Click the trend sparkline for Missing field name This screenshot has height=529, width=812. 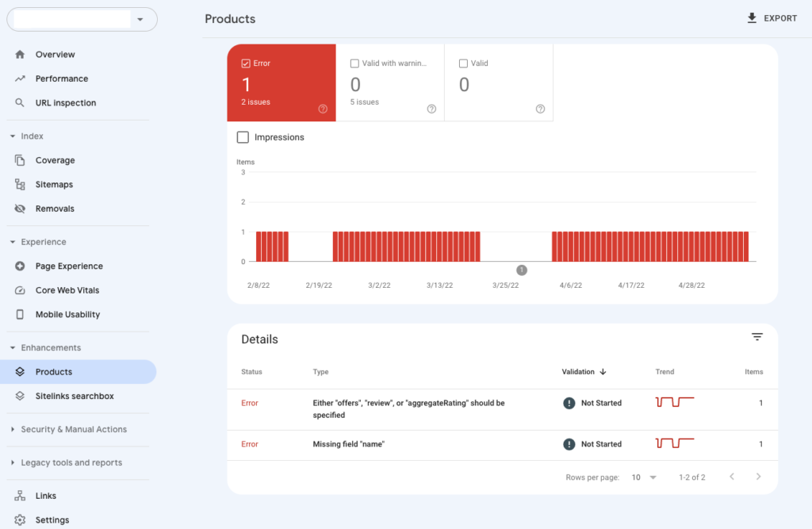pyautogui.click(x=675, y=443)
